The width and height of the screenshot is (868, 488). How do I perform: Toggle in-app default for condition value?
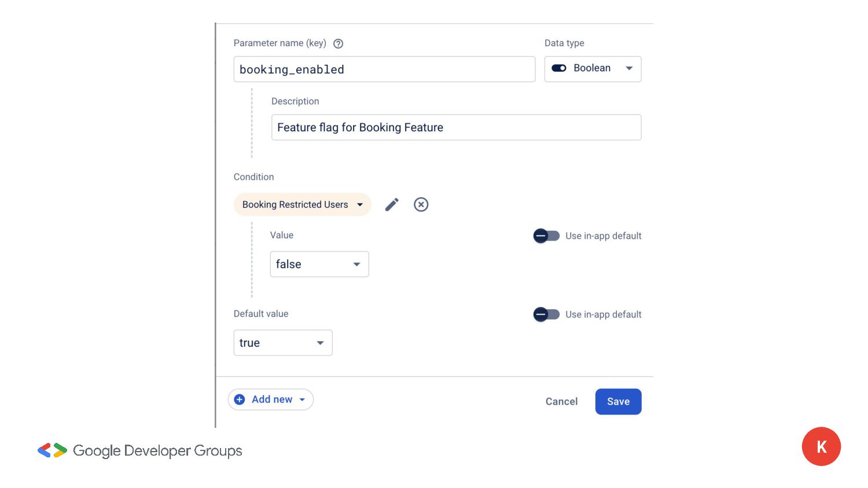pyautogui.click(x=546, y=236)
